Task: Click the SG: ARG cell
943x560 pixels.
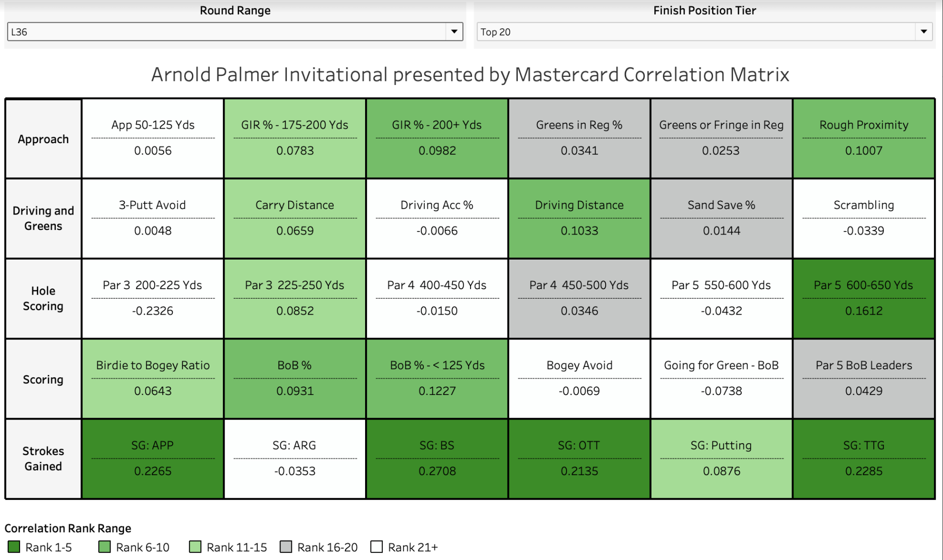Action: (x=295, y=459)
